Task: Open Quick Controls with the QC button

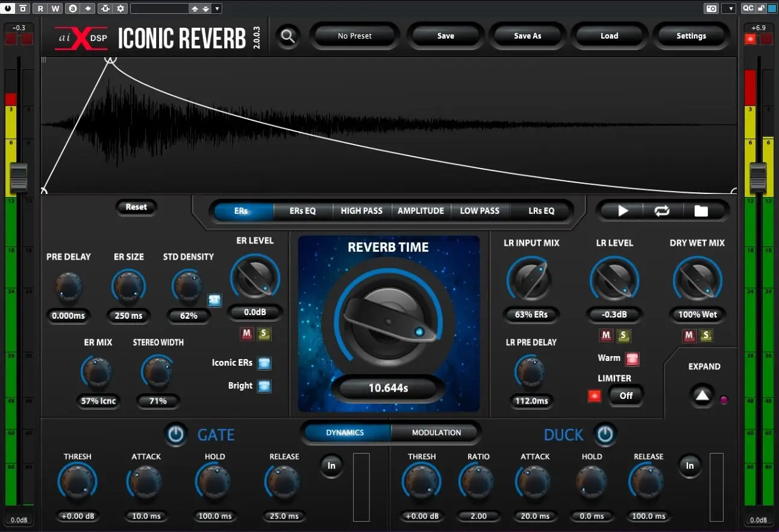Action: (748, 8)
